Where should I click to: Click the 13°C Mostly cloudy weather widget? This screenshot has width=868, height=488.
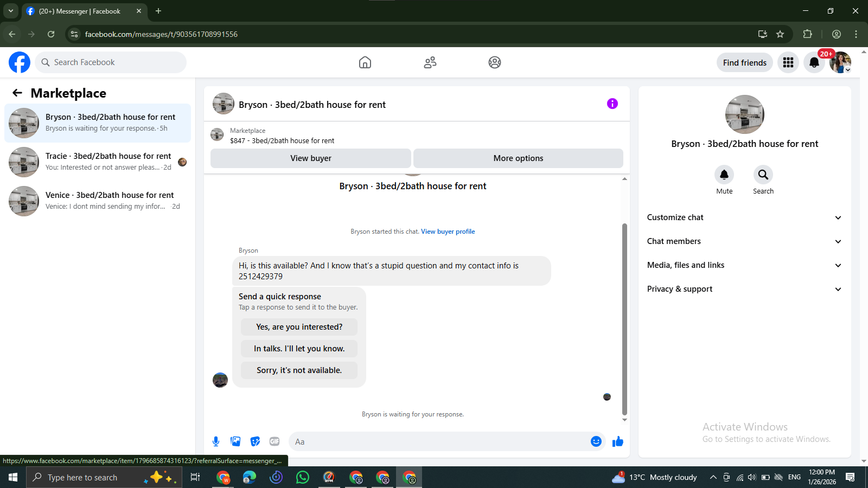[x=654, y=477]
